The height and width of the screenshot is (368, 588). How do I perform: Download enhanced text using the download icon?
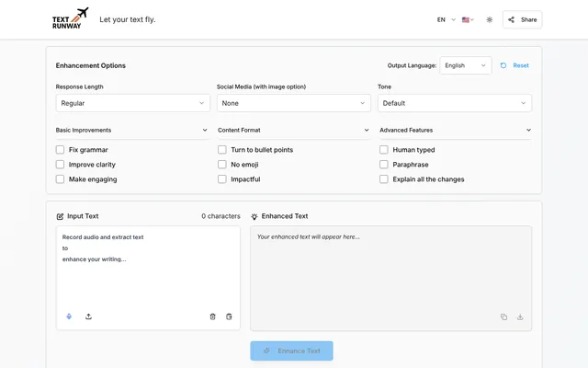520,316
